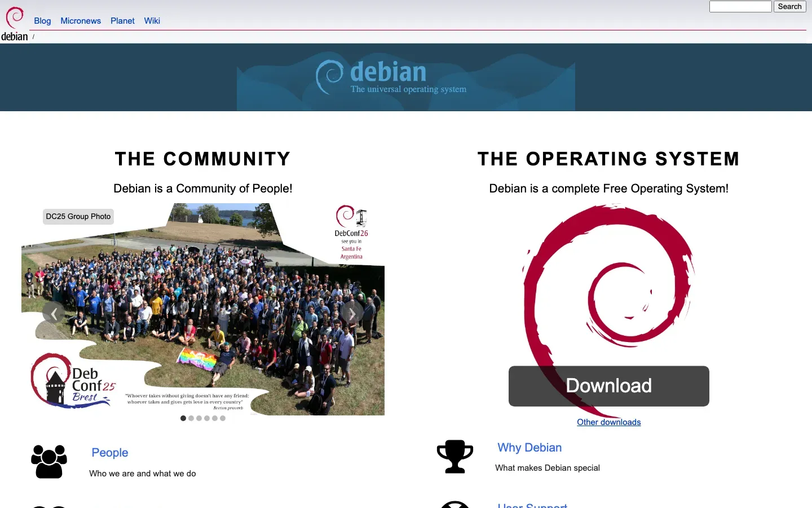812x508 pixels.
Task: Select the third carousel dot
Action: 199,418
